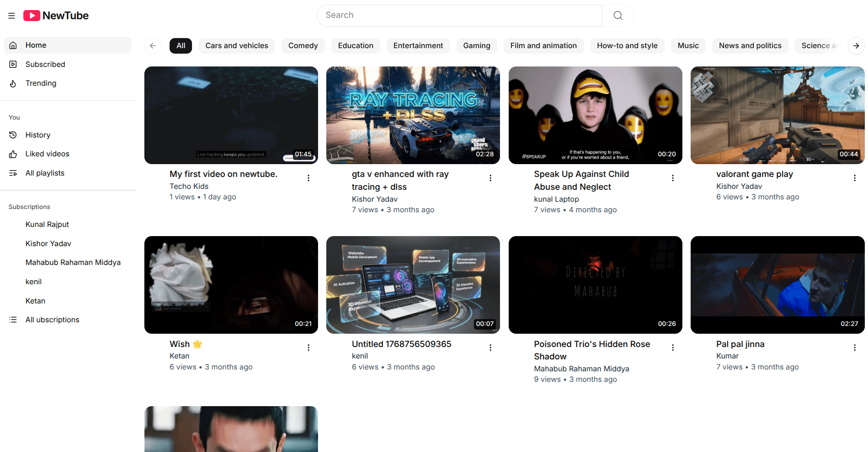
Task: Click title 'gta v enhanced with ray tracing + dlss'
Action: (x=400, y=181)
